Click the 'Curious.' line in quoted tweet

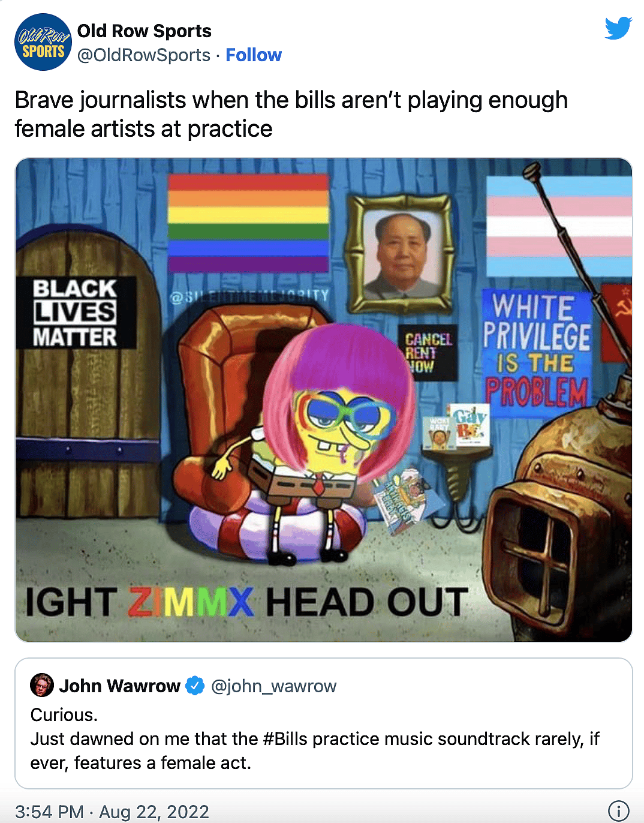click(x=64, y=715)
